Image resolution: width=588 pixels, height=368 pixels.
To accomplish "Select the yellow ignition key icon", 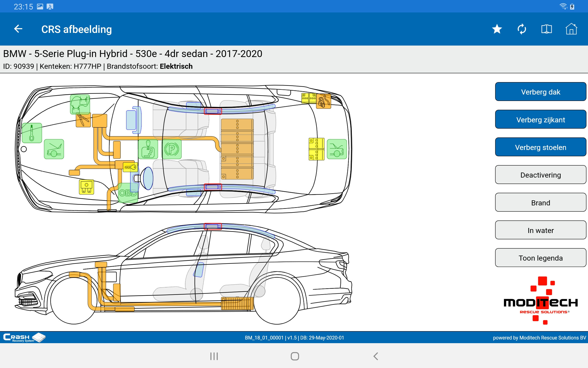I will (130, 167).
